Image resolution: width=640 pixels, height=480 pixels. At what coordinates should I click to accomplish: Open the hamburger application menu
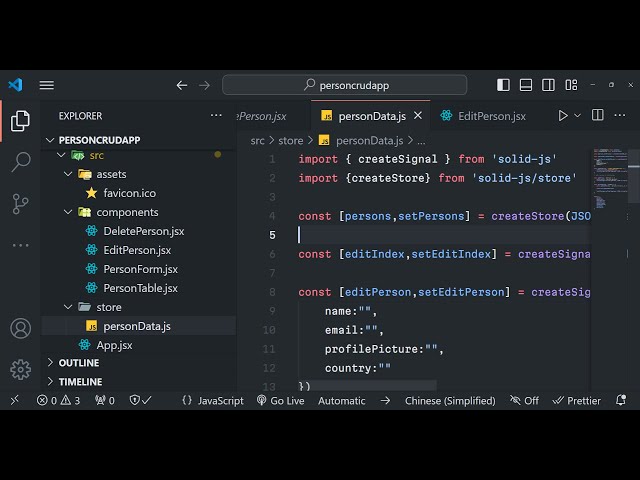click(x=46, y=85)
